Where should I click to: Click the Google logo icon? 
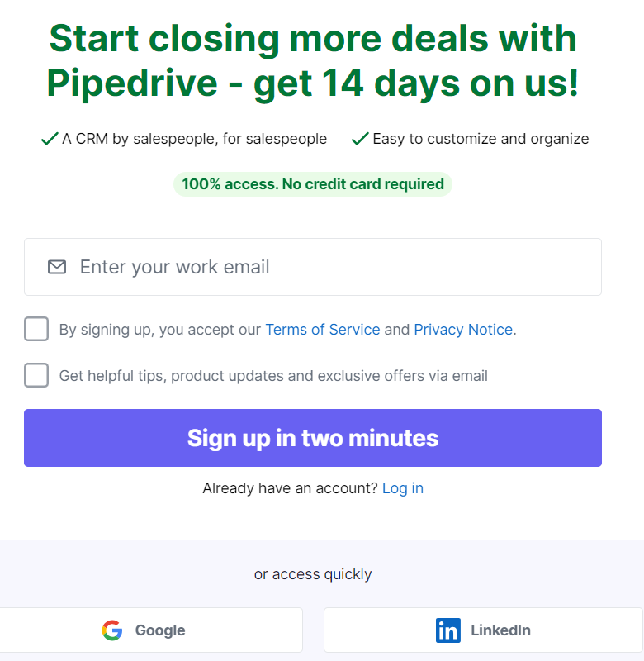112,630
